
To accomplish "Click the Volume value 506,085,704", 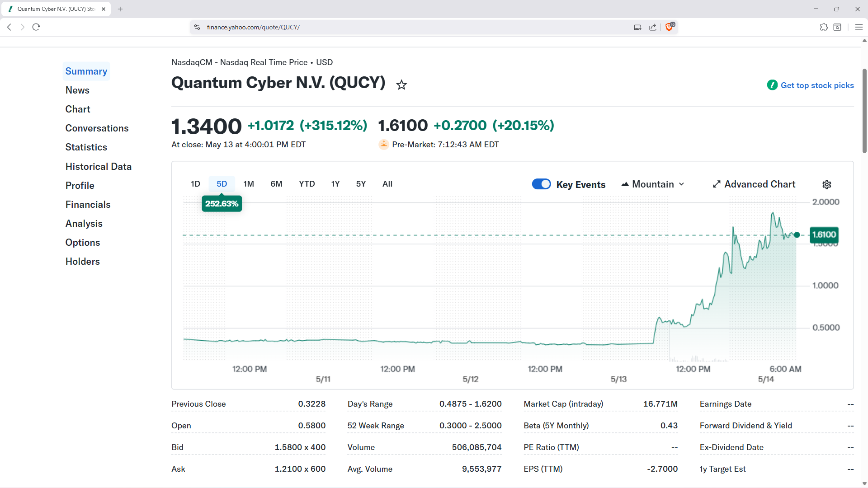I will 476,447.
